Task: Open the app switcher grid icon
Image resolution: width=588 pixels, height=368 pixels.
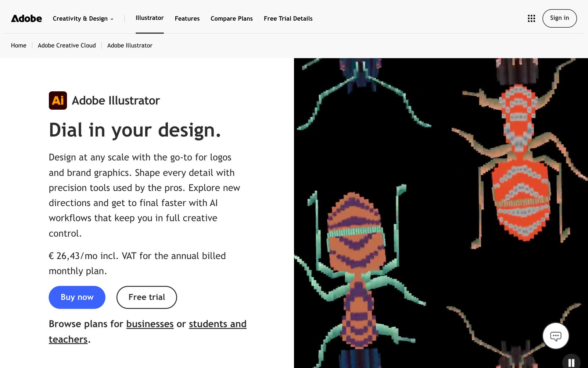Action: pos(531,18)
